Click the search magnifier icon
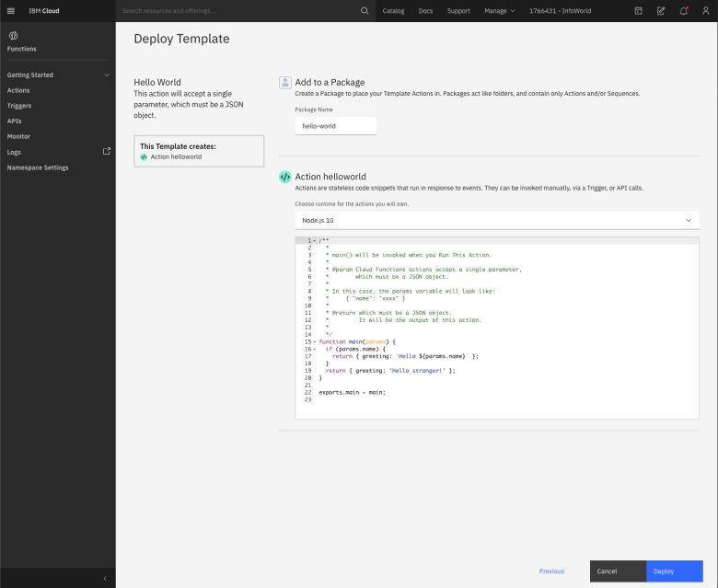 pos(364,11)
